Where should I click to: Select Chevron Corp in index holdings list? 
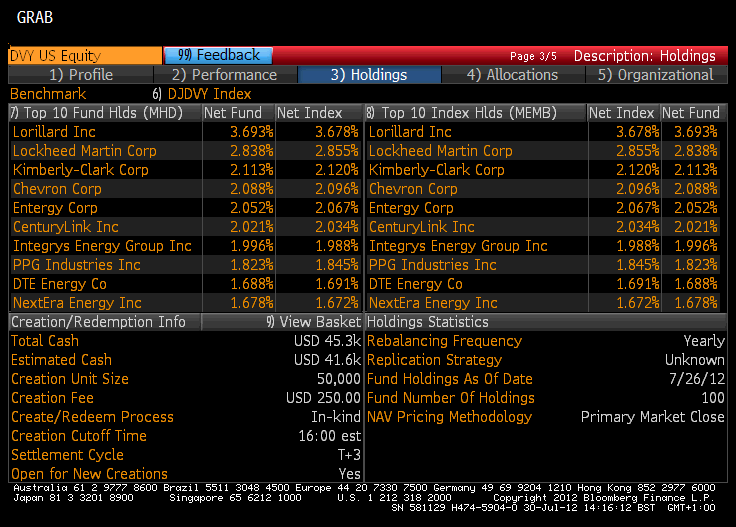(x=413, y=189)
